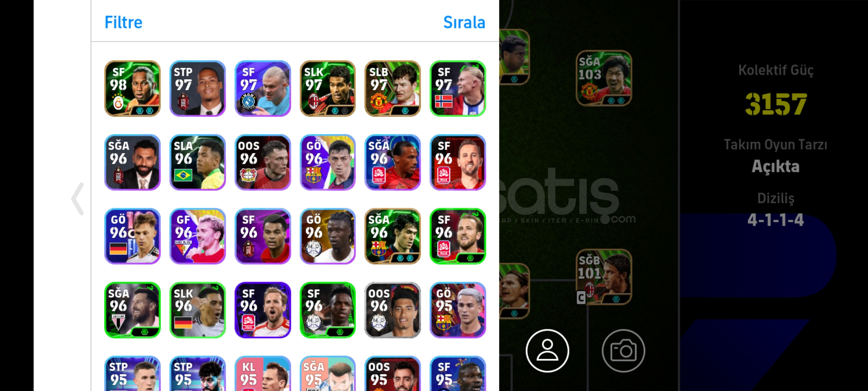Pick the GF 96 player card
Image resolution: width=868 pixels, height=391 pixels.
(197, 236)
